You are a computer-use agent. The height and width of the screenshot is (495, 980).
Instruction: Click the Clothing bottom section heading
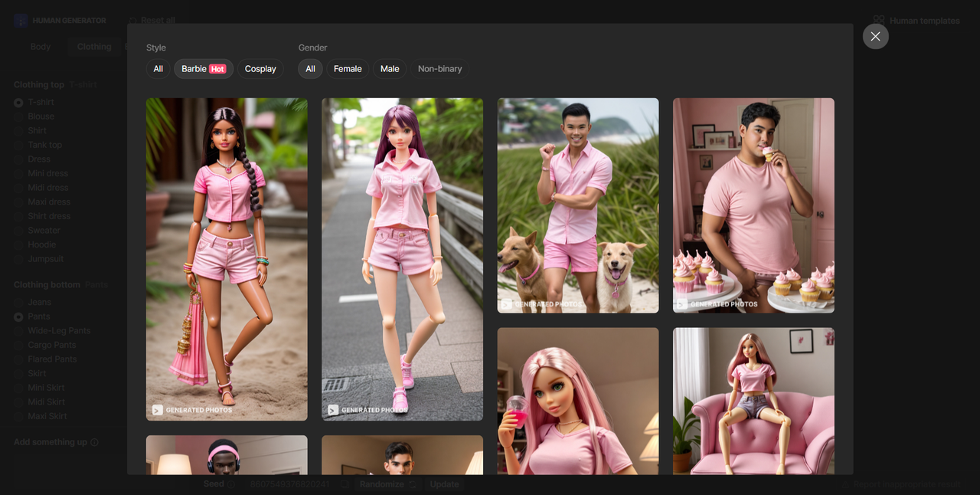click(x=47, y=285)
